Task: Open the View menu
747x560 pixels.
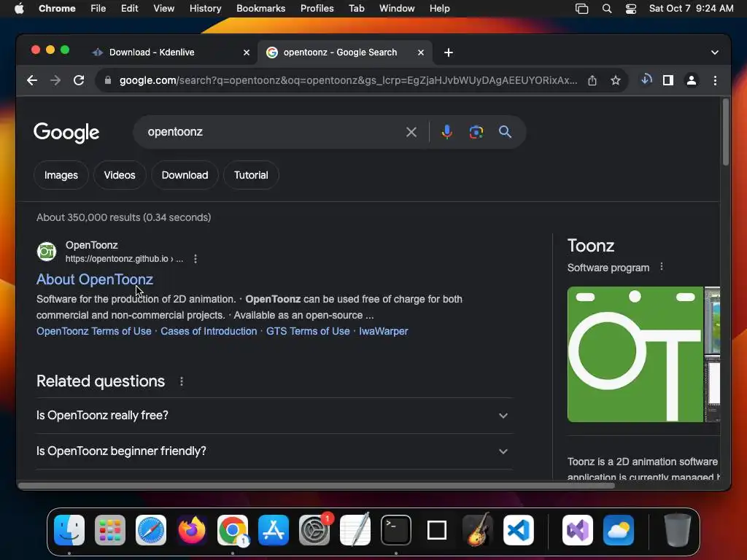Action: tap(163, 9)
